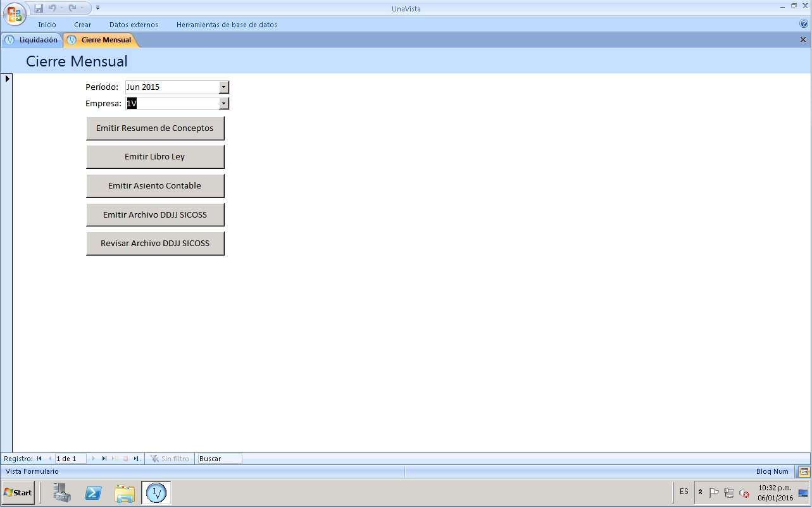Image resolution: width=812 pixels, height=508 pixels.
Task: Click the Save icon in quick access toolbar
Action: tap(39, 8)
